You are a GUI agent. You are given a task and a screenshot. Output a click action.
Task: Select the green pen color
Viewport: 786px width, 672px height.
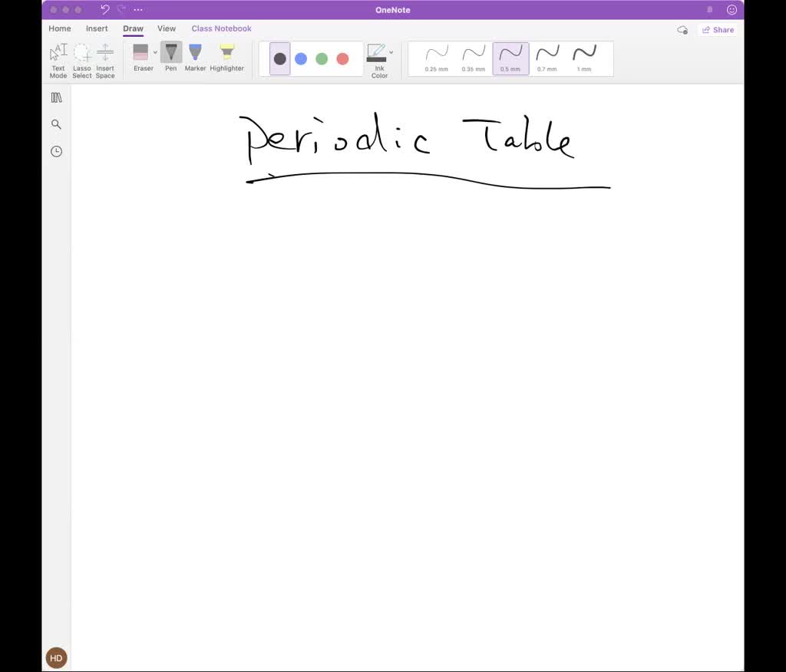click(x=322, y=58)
